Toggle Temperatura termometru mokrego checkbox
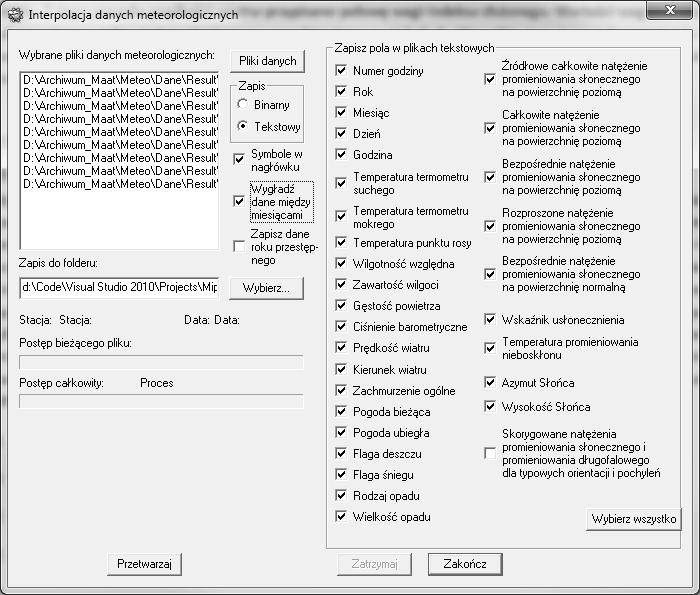Screen dimensions: 700x595 tap(341, 216)
